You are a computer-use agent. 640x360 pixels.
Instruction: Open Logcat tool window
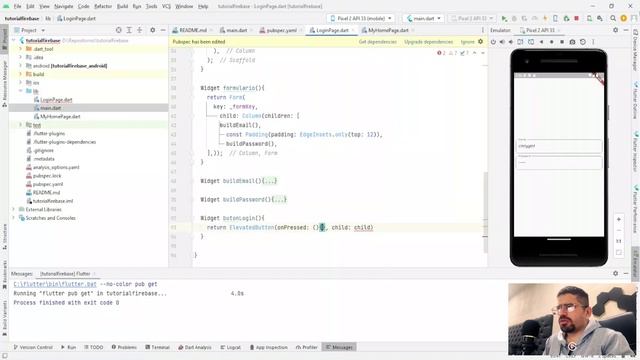pyautogui.click(x=231, y=347)
